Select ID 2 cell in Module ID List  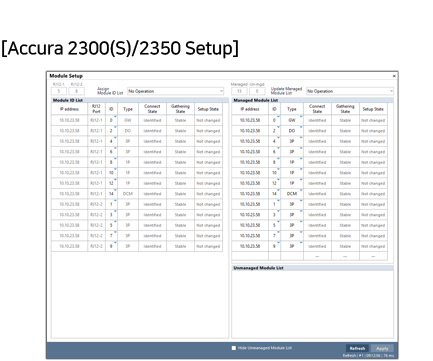[x=111, y=131]
